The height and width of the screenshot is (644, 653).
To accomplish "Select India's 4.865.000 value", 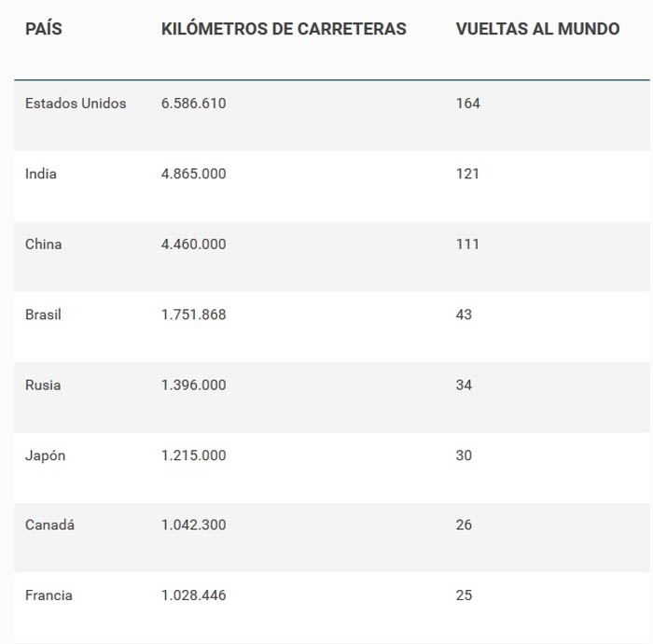I will point(194,174).
